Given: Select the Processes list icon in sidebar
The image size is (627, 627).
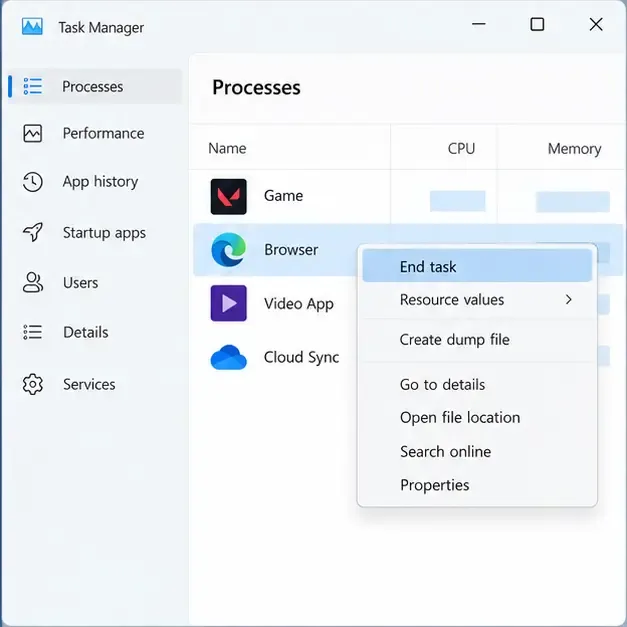Looking at the screenshot, I should click(32, 86).
